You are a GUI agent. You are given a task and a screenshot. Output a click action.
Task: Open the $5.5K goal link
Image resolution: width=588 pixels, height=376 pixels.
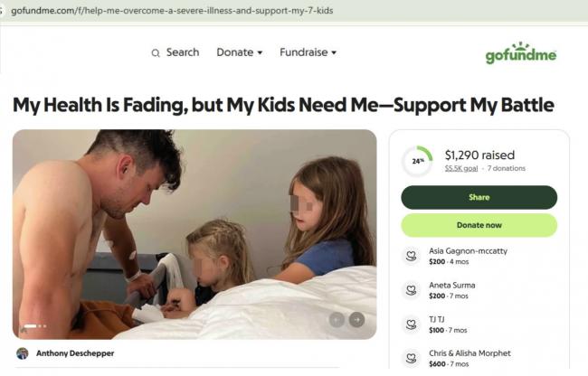[x=461, y=168]
